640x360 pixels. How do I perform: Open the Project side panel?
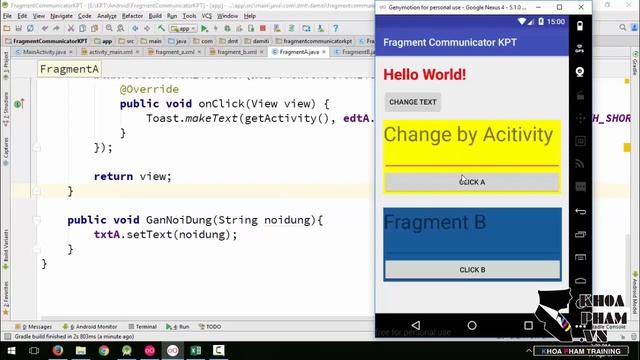6,65
